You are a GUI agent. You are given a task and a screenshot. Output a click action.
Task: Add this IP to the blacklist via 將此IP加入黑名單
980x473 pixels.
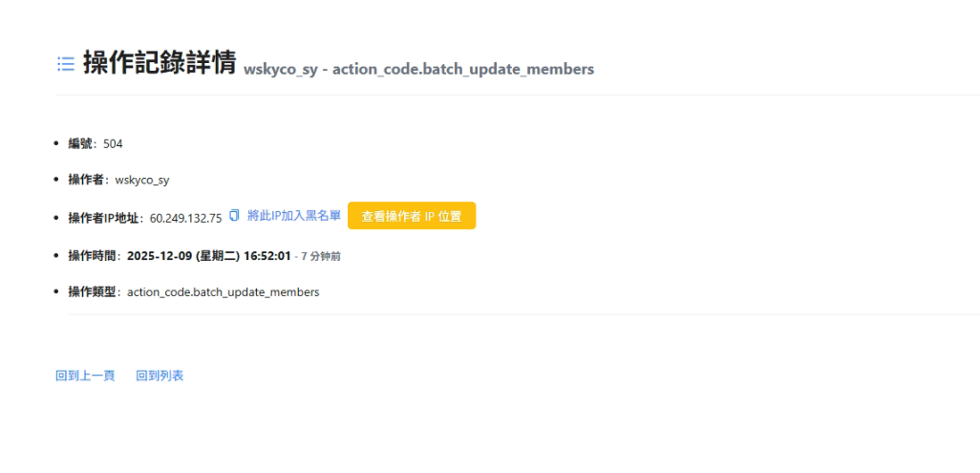tap(293, 216)
